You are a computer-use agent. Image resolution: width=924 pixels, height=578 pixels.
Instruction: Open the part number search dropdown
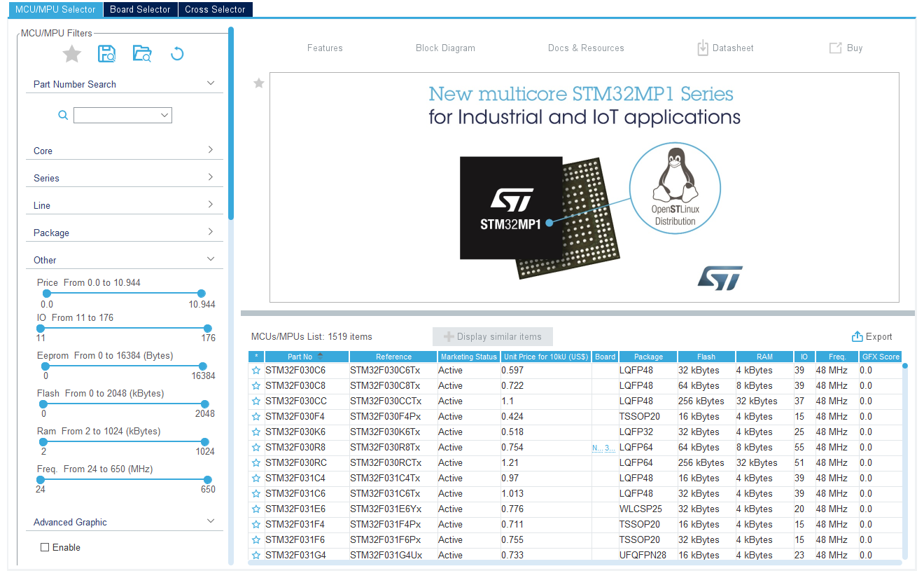pyautogui.click(x=165, y=115)
